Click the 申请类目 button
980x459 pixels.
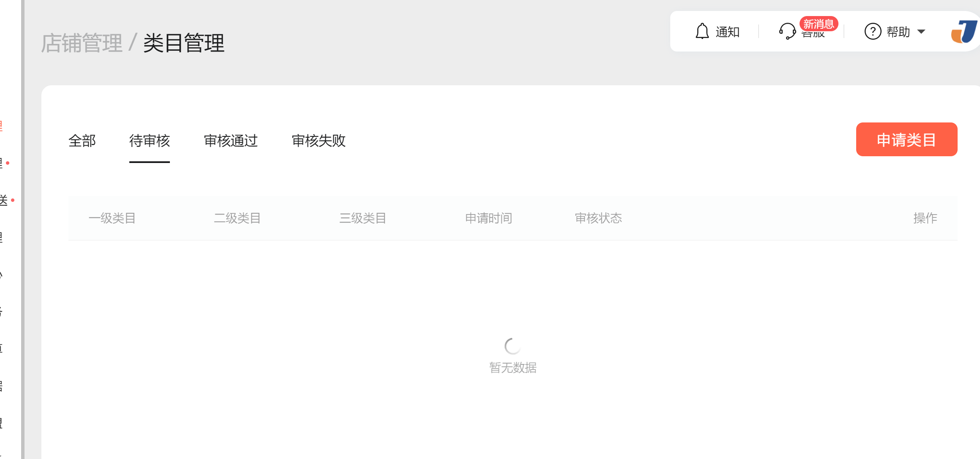(906, 139)
